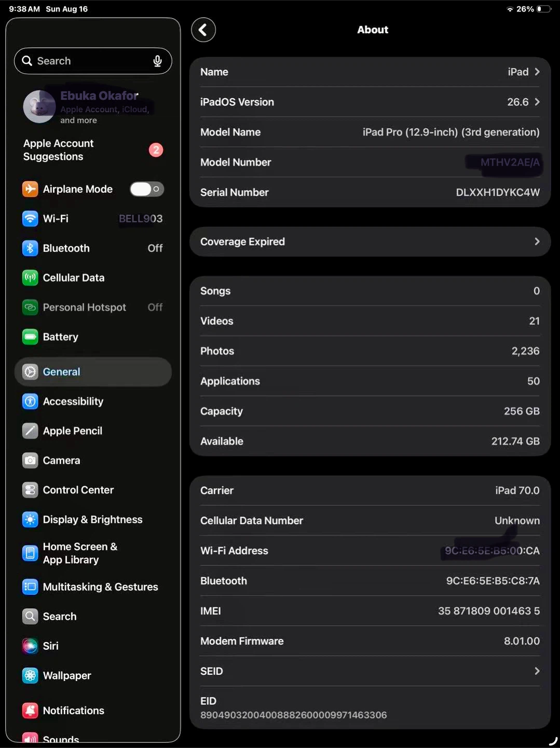This screenshot has height=748, width=560.
Task: Tap the red Notifications bell icon
Action: tap(30, 711)
